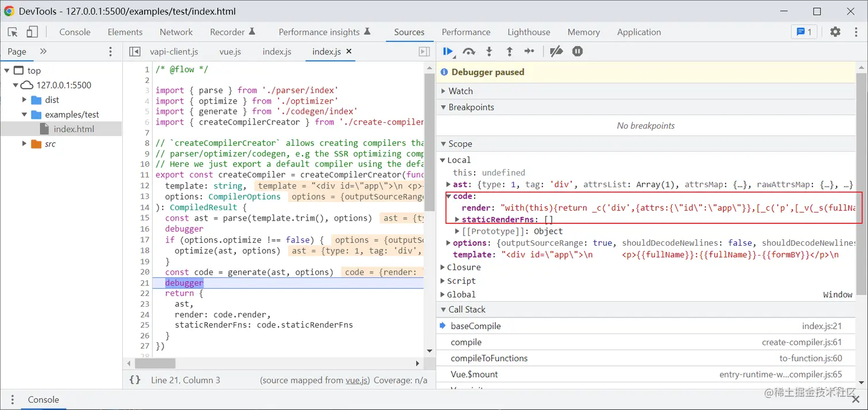Viewport: 868px width, 410px height.
Task: Click the Step button arrow
Action: click(x=529, y=52)
